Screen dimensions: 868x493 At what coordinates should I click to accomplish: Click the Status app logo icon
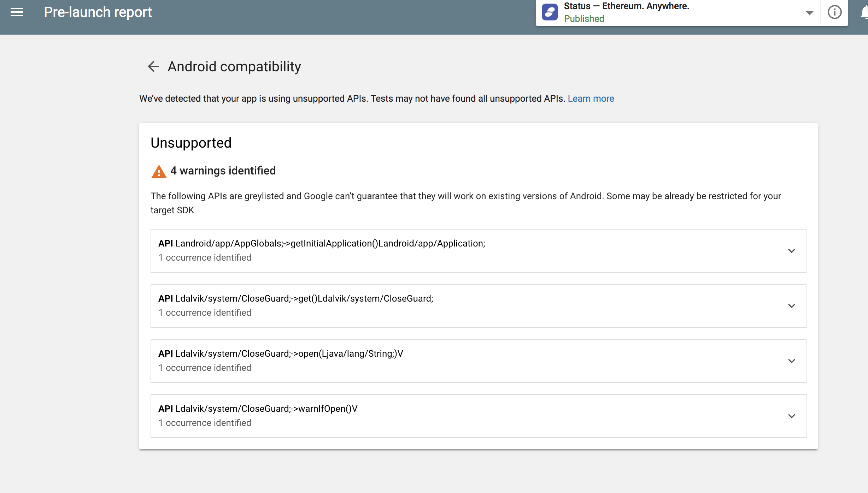[550, 12]
